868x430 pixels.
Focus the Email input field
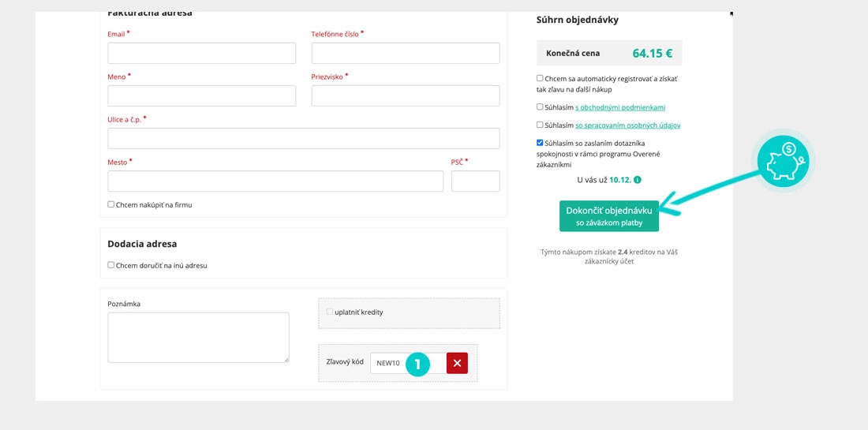[x=201, y=53]
